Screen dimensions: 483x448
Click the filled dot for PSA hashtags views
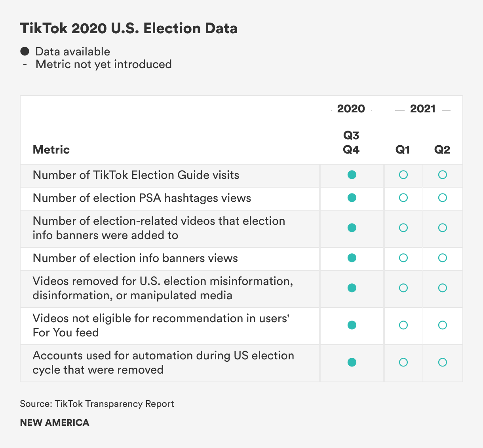pos(352,198)
